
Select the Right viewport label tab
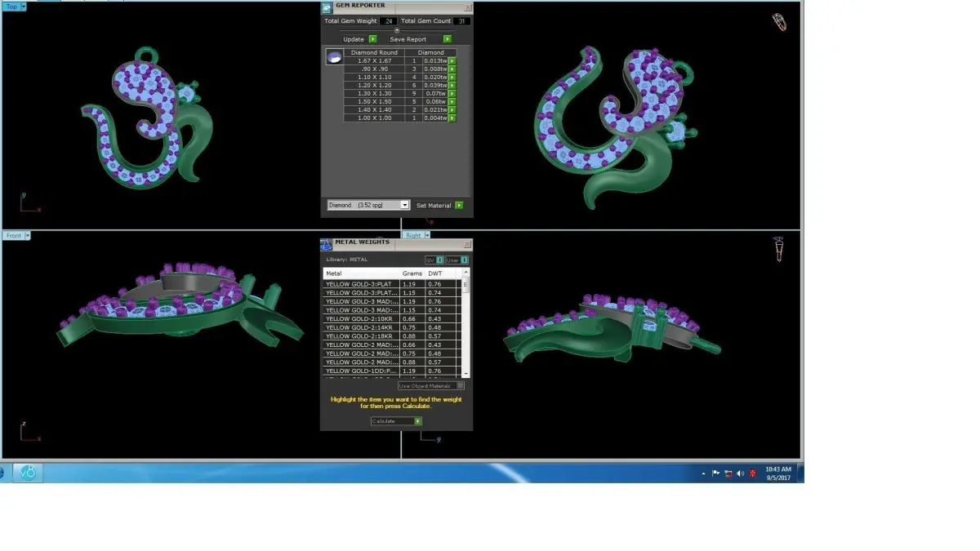pyautogui.click(x=413, y=235)
